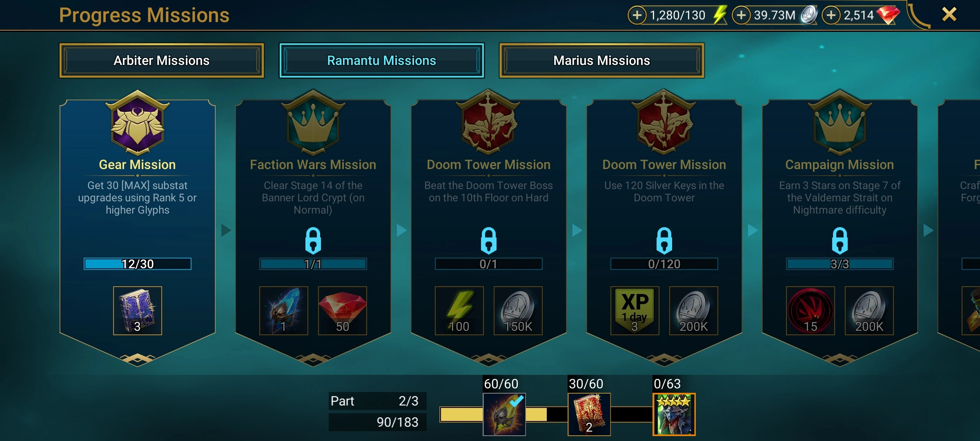The height and width of the screenshot is (441, 980).
Task: Tap the 150K silver reward icon
Action: tap(518, 311)
